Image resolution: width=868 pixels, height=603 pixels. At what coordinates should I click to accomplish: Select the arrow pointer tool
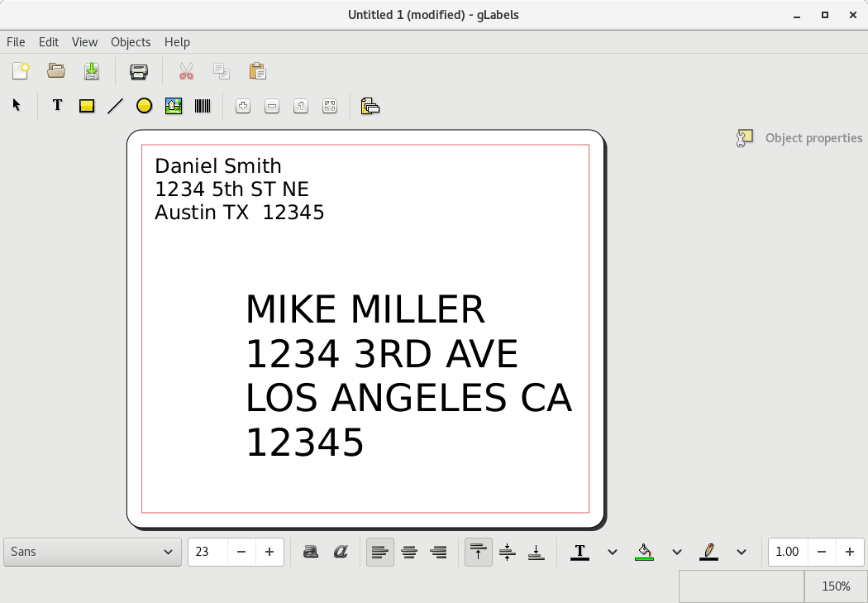pyautogui.click(x=17, y=105)
